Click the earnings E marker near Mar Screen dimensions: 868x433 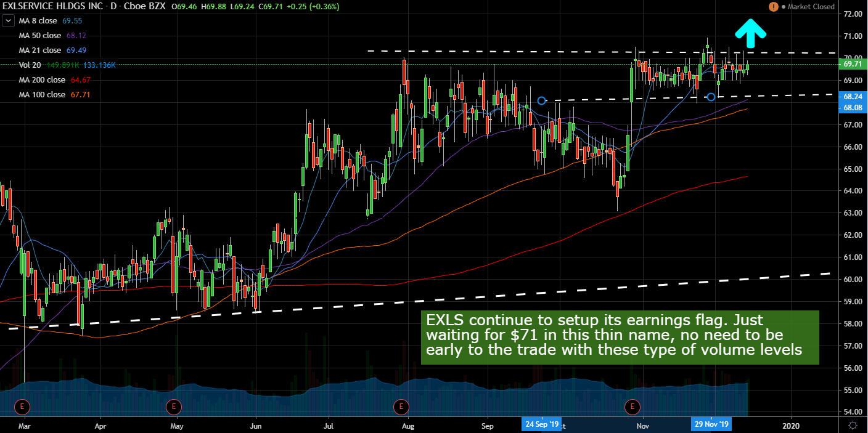click(23, 407)
